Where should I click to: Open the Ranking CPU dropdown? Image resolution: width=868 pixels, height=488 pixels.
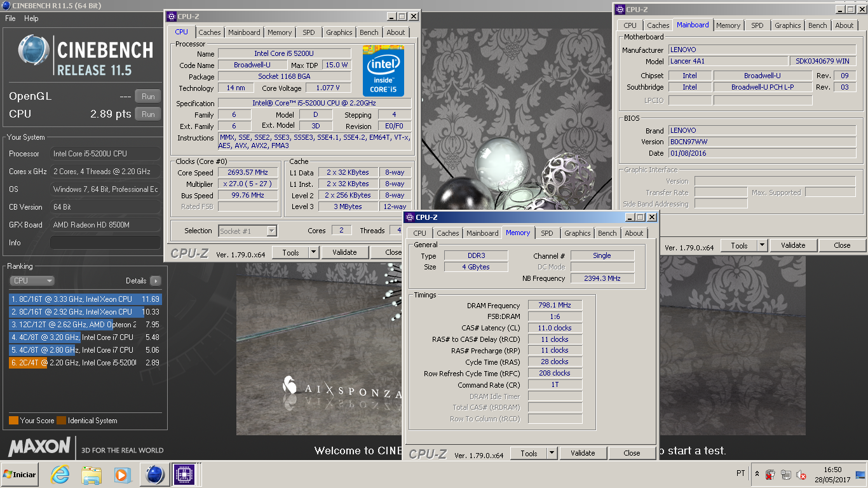[x=32, y=280]
